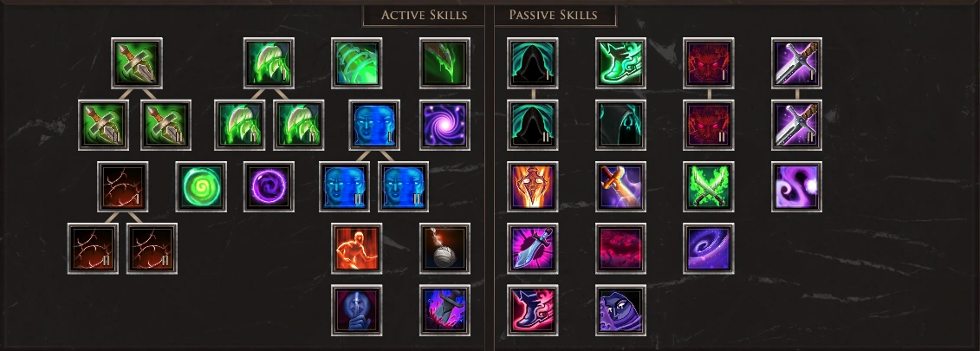Choose the orange burning figure skill
This screenshot has height=351, width=980.
[x=357, y=249]
